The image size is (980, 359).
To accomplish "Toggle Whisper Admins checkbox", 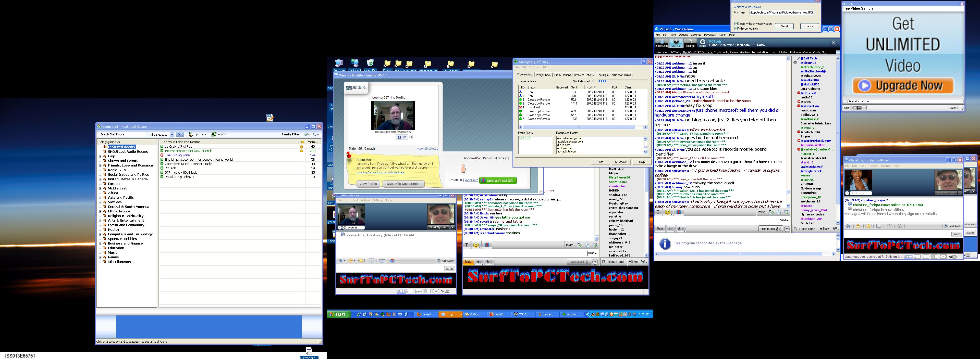I will coord(736,29).
